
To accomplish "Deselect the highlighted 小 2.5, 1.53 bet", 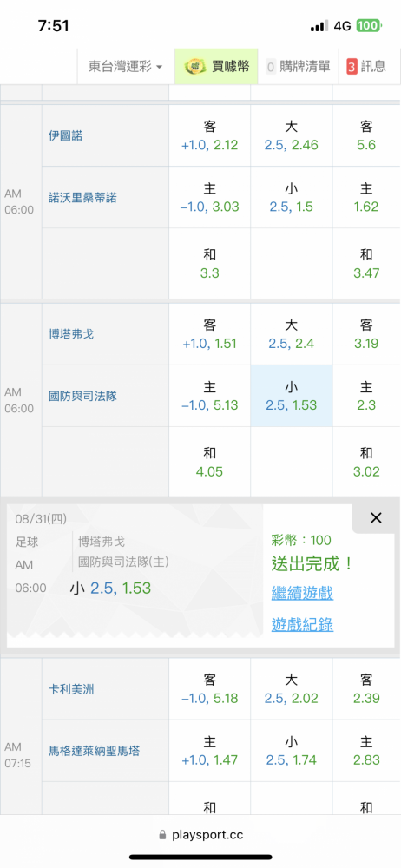I will pyautogui.click(x=292, y=397).
